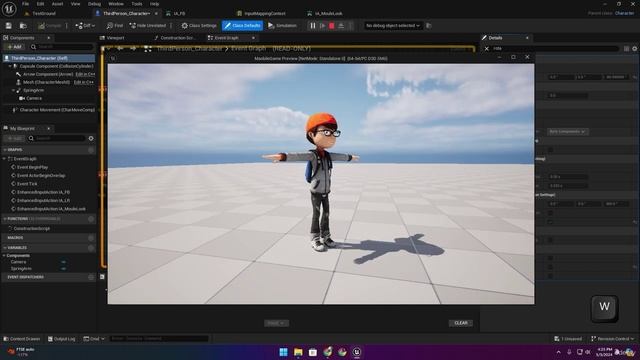This screenshot has height=360, width=640.
Task: Click the icon right of debug object dropdown
Action: [x=429, y=26]
